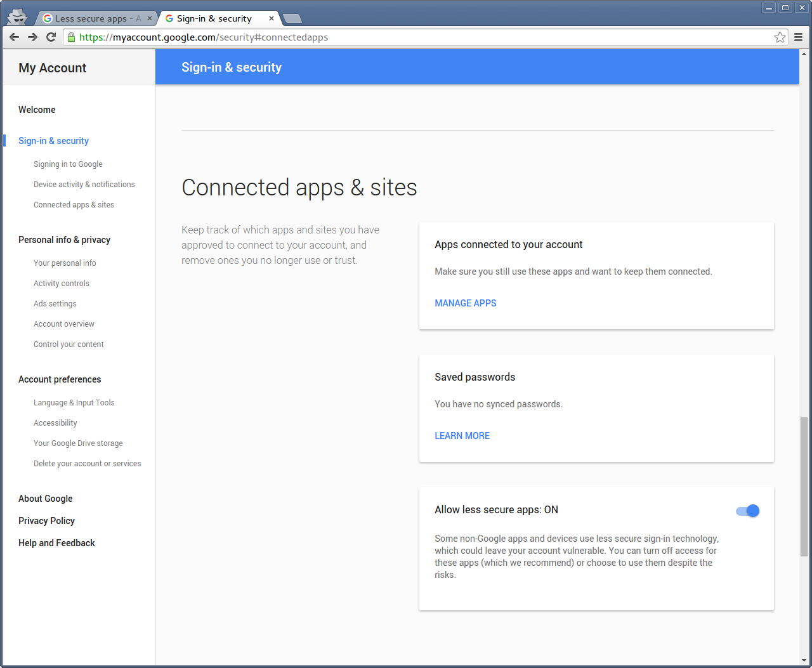Open MANAGE APPS link
Screen dimensions: 812x668
[466, 303]
